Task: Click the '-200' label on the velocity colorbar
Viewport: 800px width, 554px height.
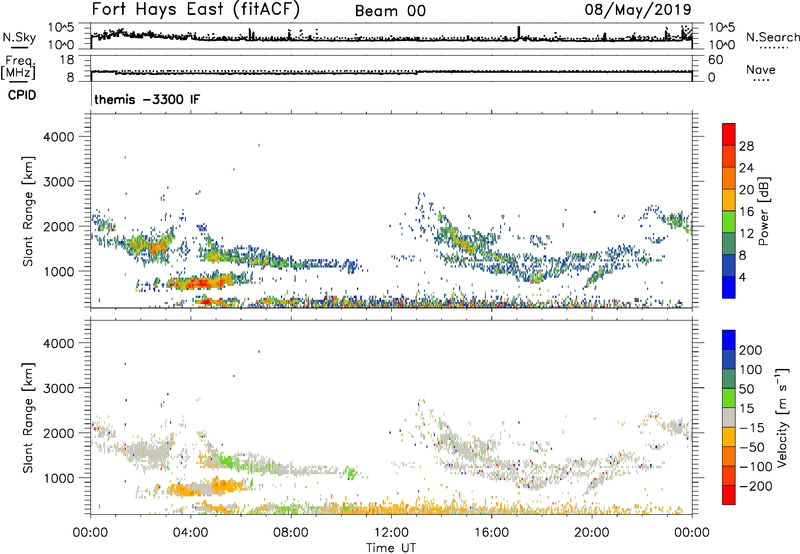Action: click(755, 486)
